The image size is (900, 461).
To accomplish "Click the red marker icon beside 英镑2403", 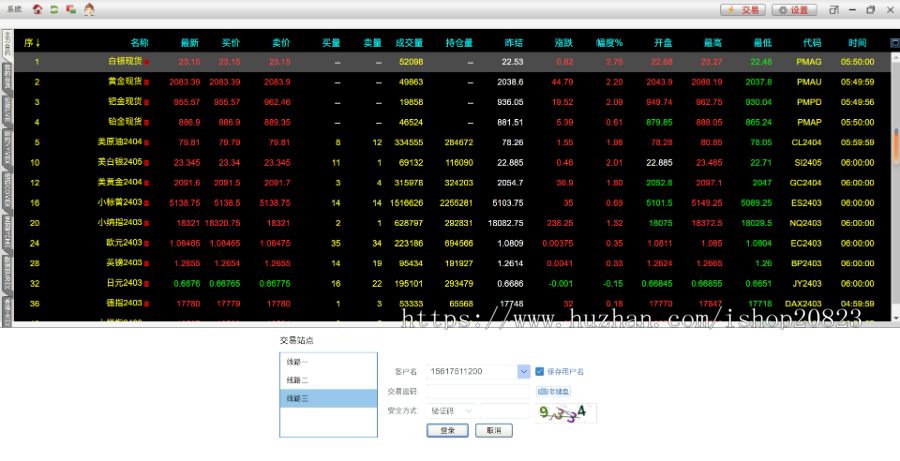I will pos(146,264).
